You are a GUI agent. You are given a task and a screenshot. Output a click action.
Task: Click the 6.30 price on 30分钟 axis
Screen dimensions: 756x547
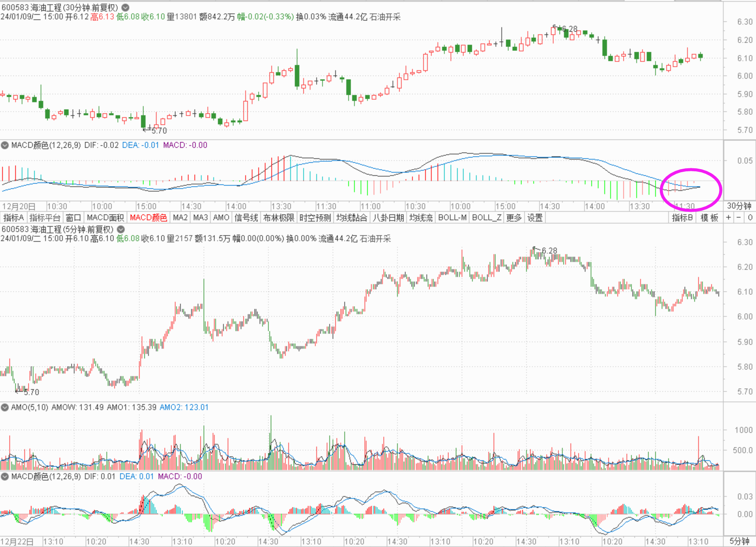(745, 22)
